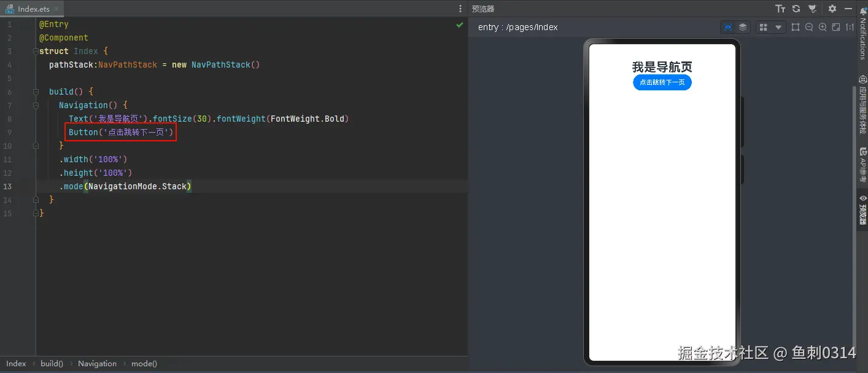This screenshot has width=868, height=373.
Task: Open the Notifications side tab
Action: [x=862, y=34]
